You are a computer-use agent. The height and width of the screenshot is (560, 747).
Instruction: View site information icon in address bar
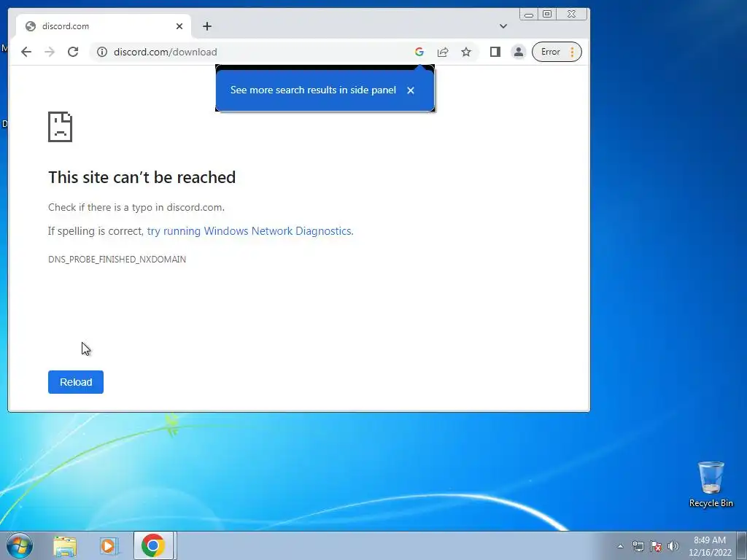click(x=102, y=52)
